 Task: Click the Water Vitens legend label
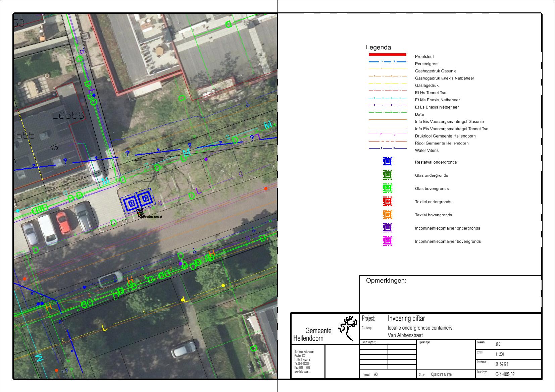[426, 151]
